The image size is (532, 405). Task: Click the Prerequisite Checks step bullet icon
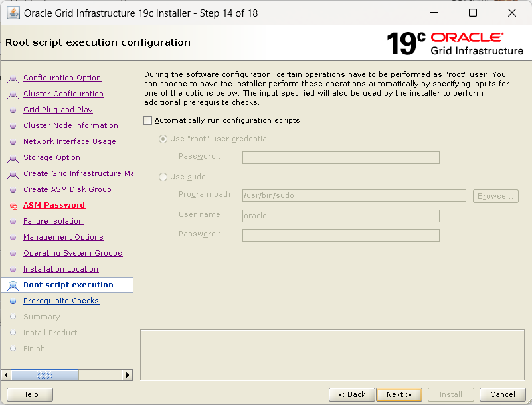pyautogui.click(x=13, y=301)
